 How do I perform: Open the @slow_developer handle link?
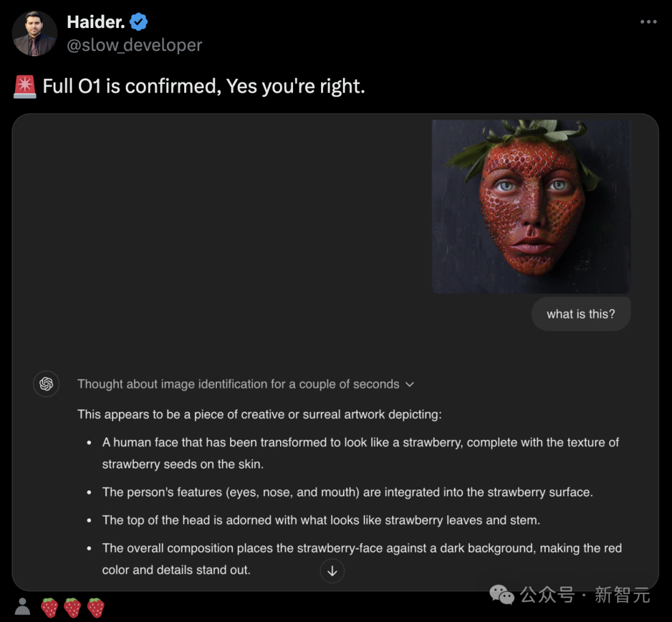(x=134, y=45)
